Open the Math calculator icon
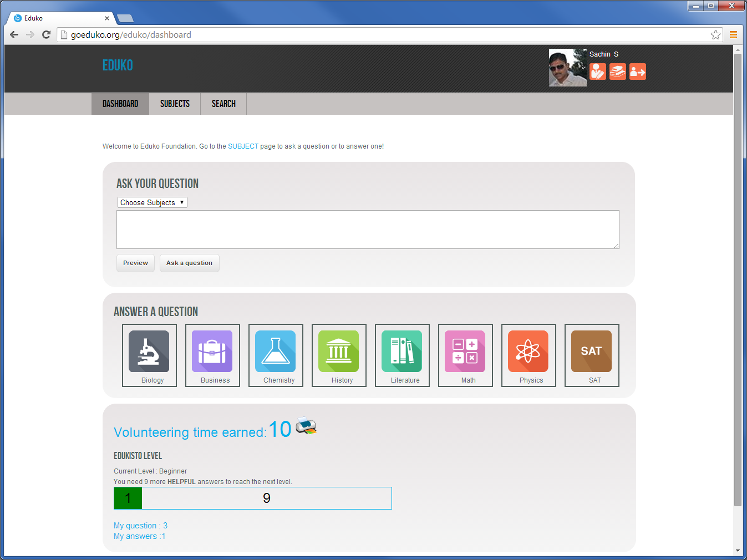 click(x=465, y=352)
